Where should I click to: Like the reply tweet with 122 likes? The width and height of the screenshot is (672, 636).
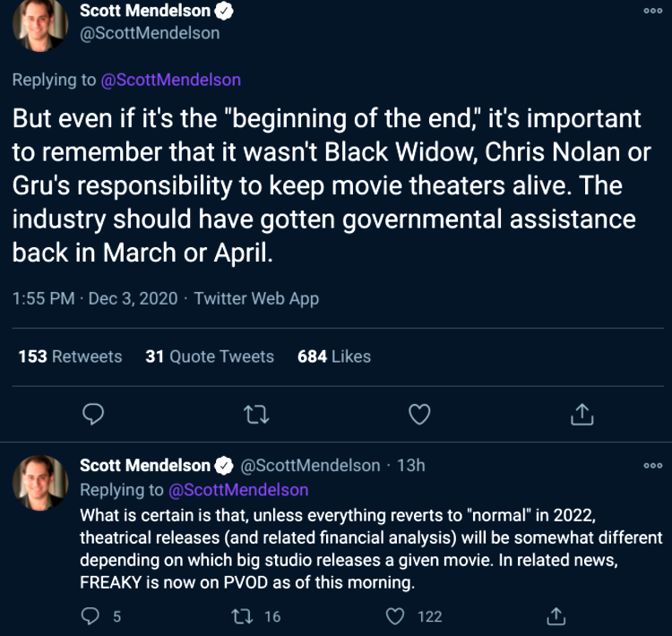(x=396, y=615)
